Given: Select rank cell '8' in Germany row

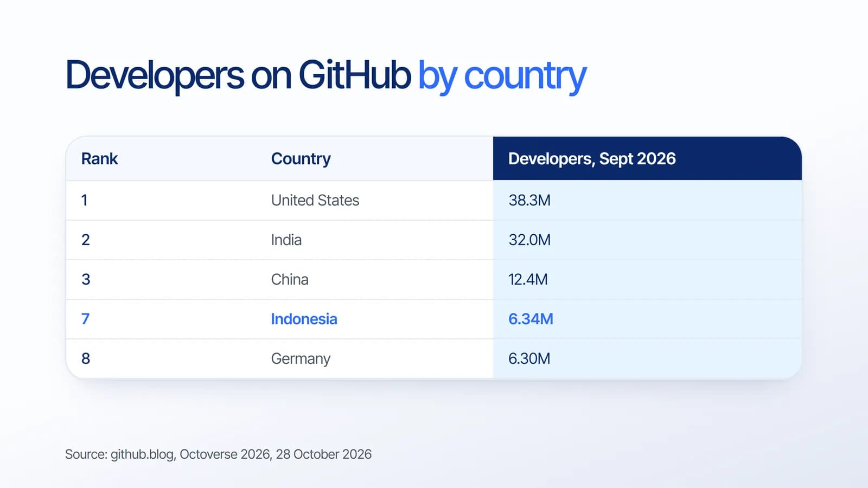Looking at the screenshot, I should click(85, 359).
